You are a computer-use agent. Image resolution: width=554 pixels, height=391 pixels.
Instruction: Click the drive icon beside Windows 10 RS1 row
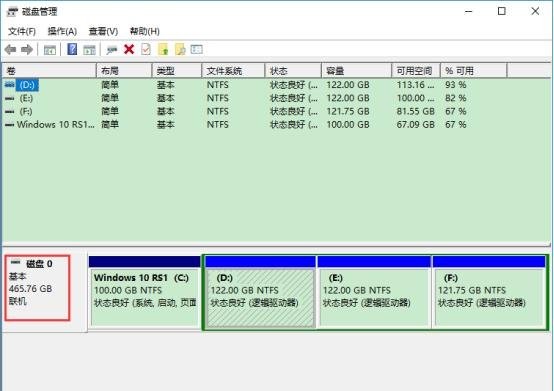[x=10, y=125]
